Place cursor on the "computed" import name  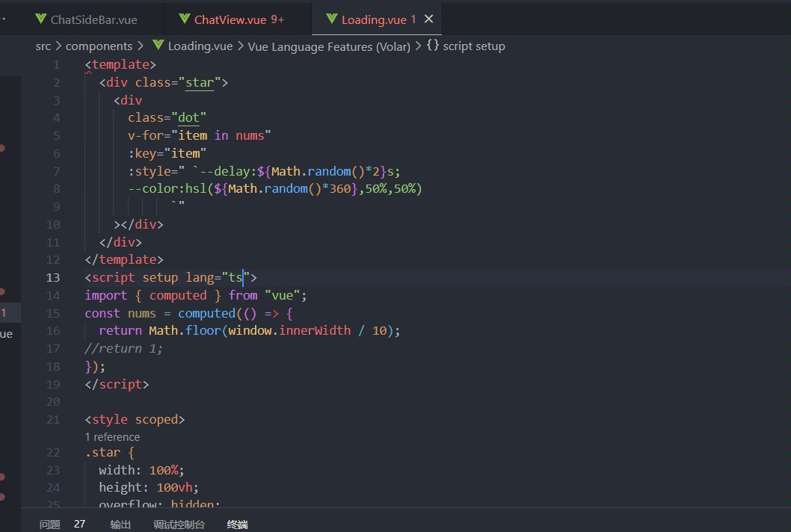click(x=177, y=295)
